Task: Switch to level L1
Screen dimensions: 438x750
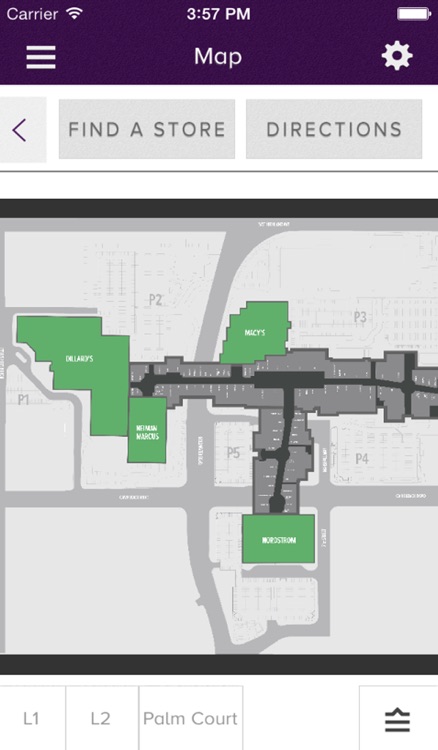Action: (x=32, y=718)
